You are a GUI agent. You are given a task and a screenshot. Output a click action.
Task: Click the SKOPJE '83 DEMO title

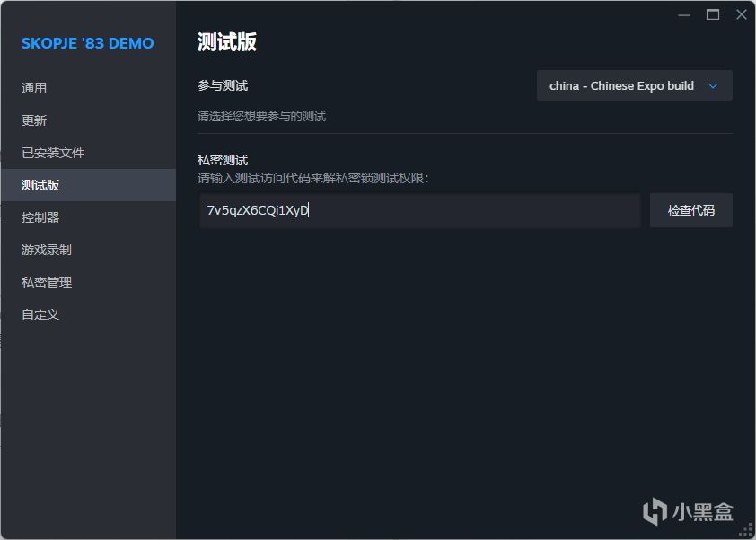88,43
